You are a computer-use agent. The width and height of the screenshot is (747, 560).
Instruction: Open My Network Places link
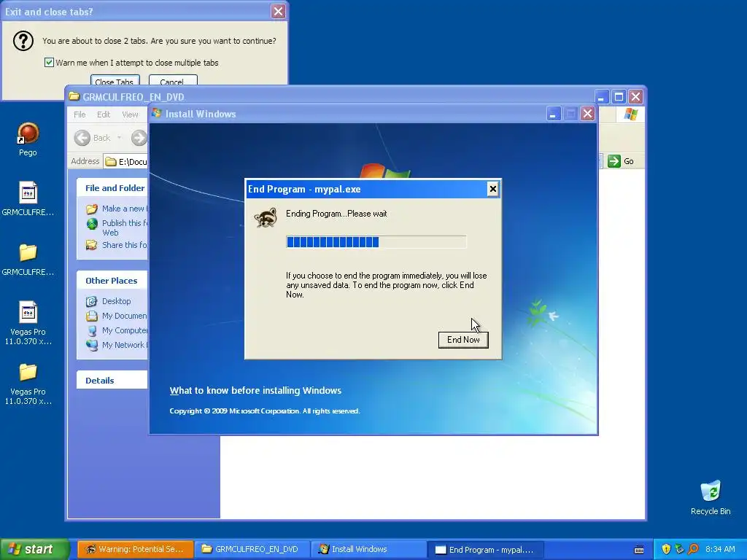pyautogui.click(x=117, y=345)
